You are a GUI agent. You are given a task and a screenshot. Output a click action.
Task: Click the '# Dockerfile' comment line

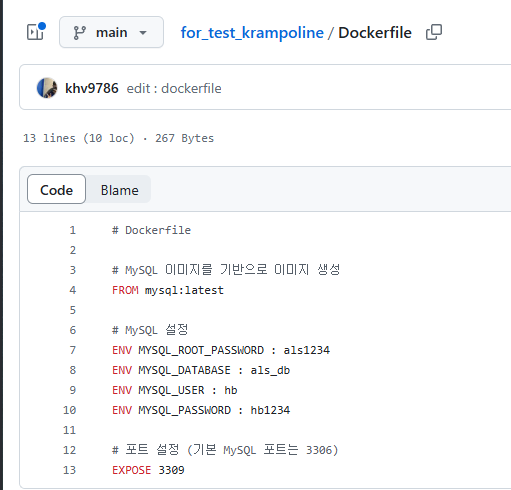[x=151, y=230]
